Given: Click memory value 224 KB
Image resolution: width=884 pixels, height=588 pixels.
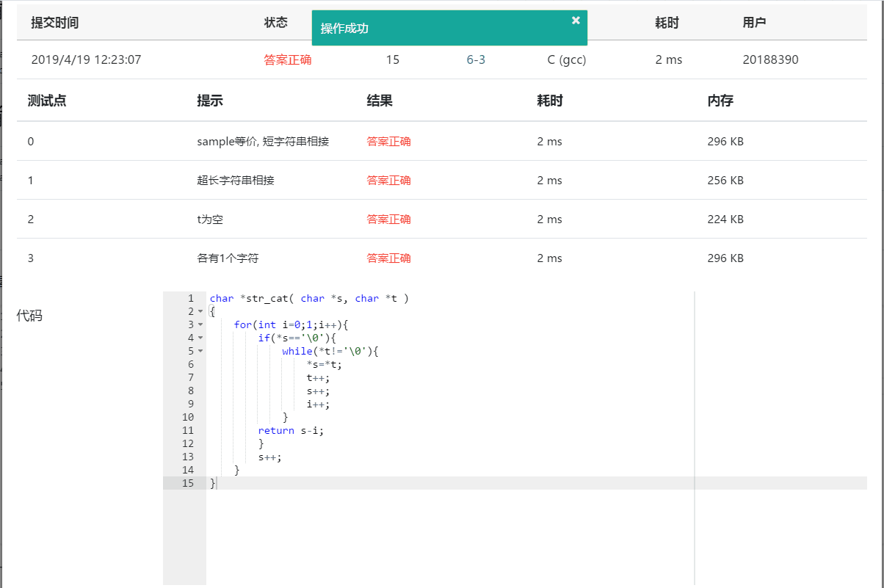Looking at the screenshot, I should 725,219.
